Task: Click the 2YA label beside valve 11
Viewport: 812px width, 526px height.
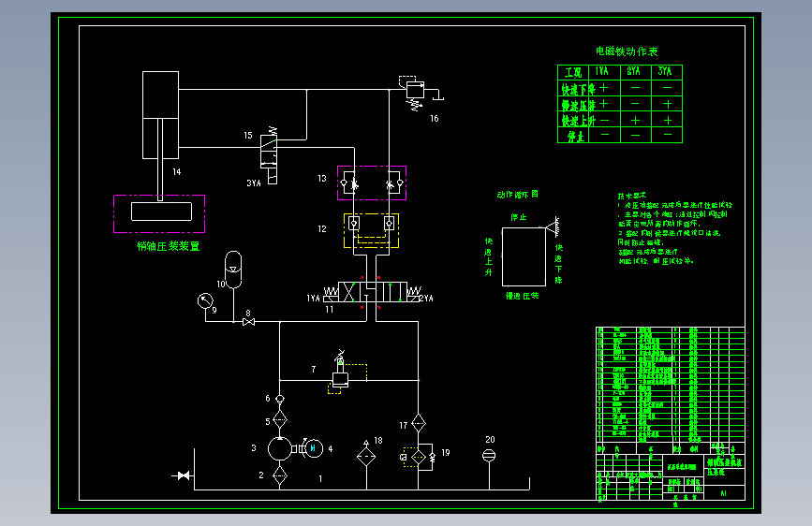Action: 426,299
